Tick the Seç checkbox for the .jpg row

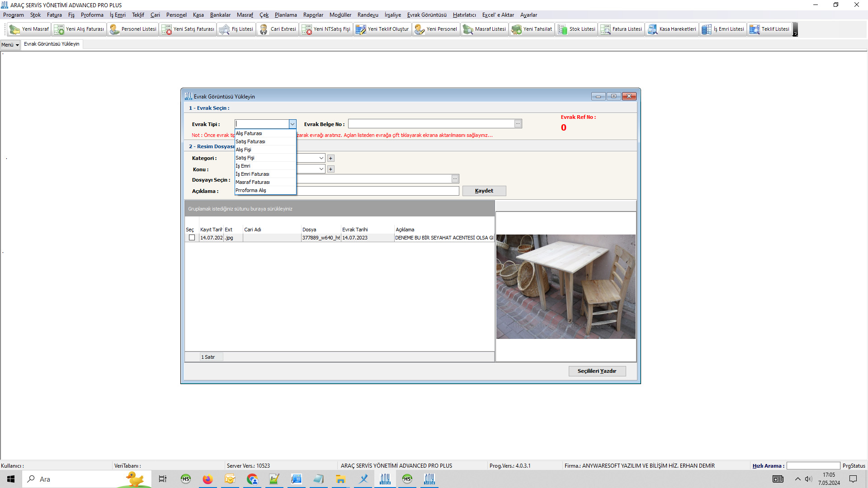click(x=192, y=238)
